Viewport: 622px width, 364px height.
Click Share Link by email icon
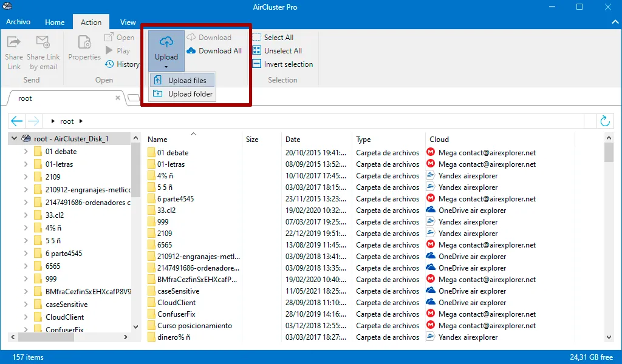43,42
